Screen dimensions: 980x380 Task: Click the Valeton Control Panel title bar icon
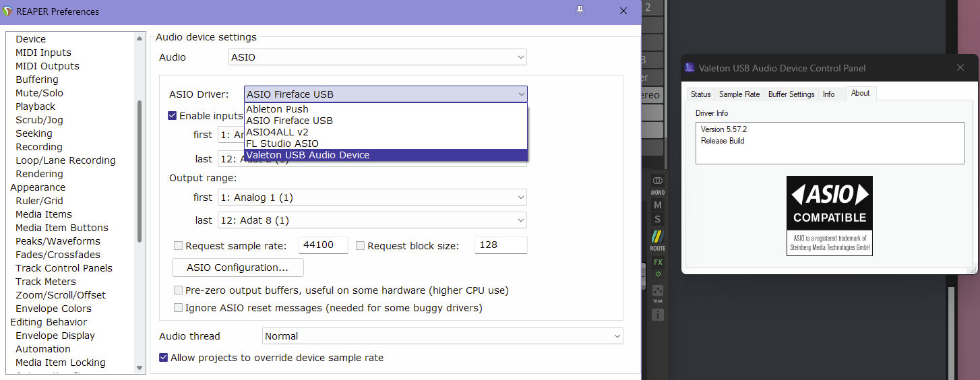point(690,67)
